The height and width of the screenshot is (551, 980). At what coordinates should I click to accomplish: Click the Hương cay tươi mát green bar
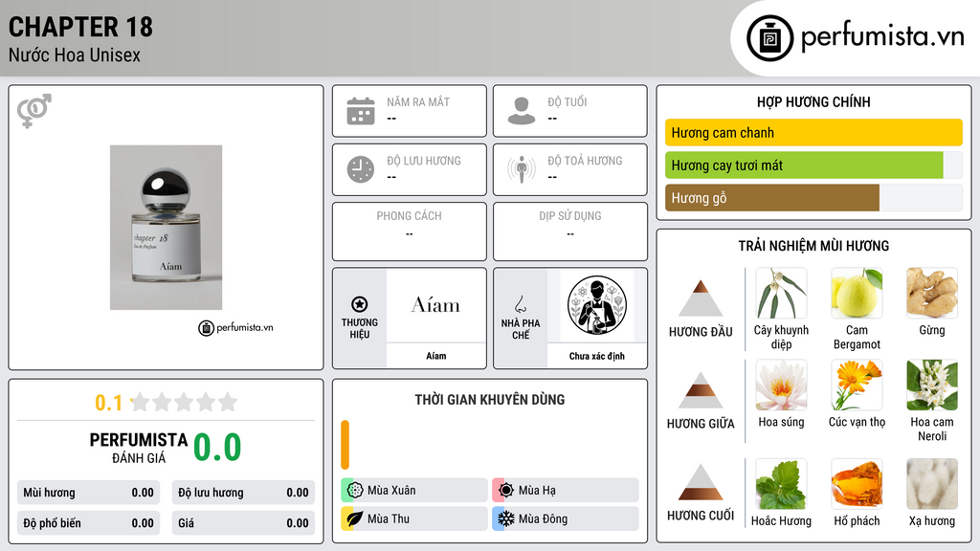(x=804, y=165)
